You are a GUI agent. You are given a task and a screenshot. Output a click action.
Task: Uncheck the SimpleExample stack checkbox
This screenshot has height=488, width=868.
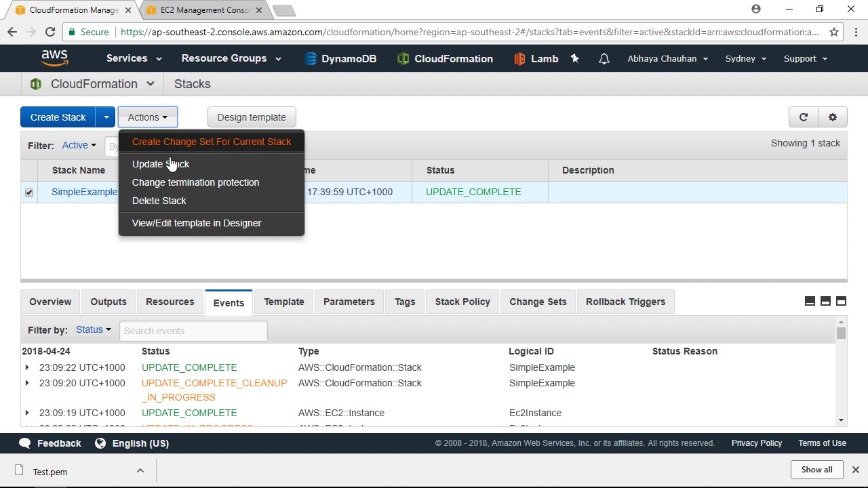click(29, 192)
